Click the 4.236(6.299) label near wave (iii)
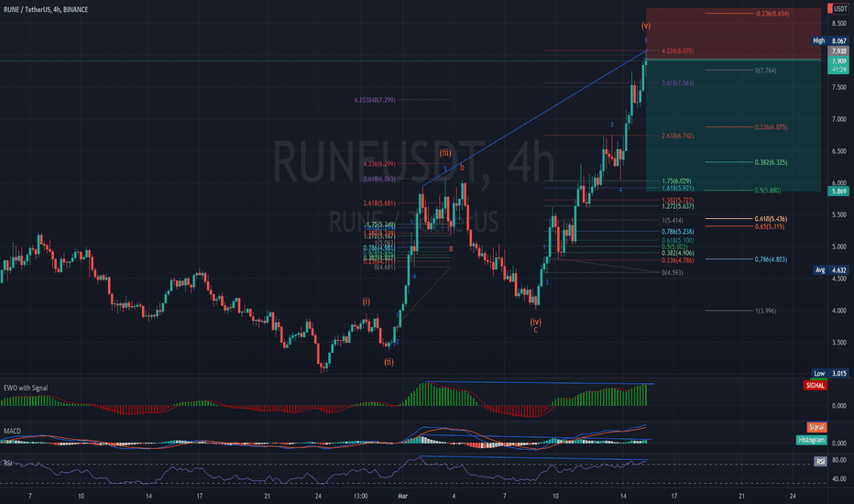Screen dimensions: 854x504 pos(379,164)
